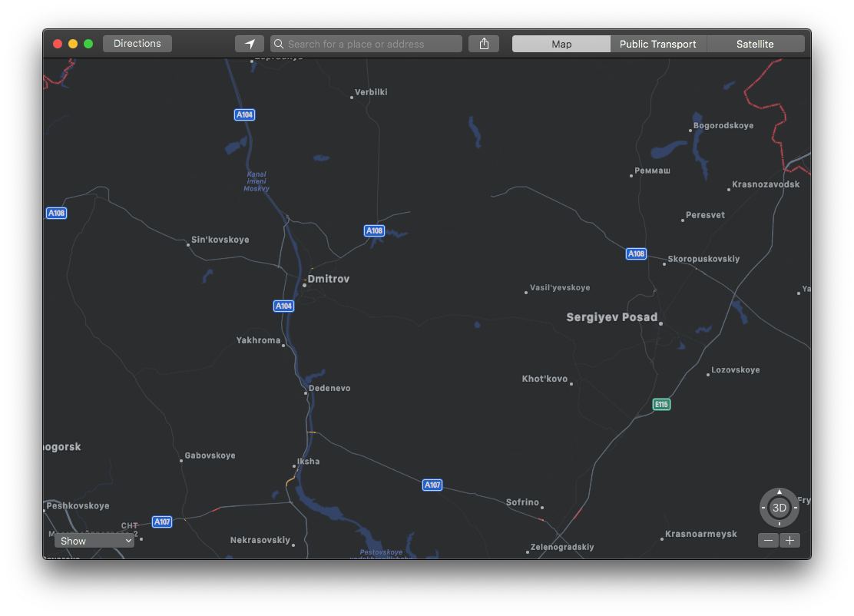Image resolution: width=854 pixels, height=616 pixels.
Task: Select the Krasnoarmeysk label
Action: point(701,534)
